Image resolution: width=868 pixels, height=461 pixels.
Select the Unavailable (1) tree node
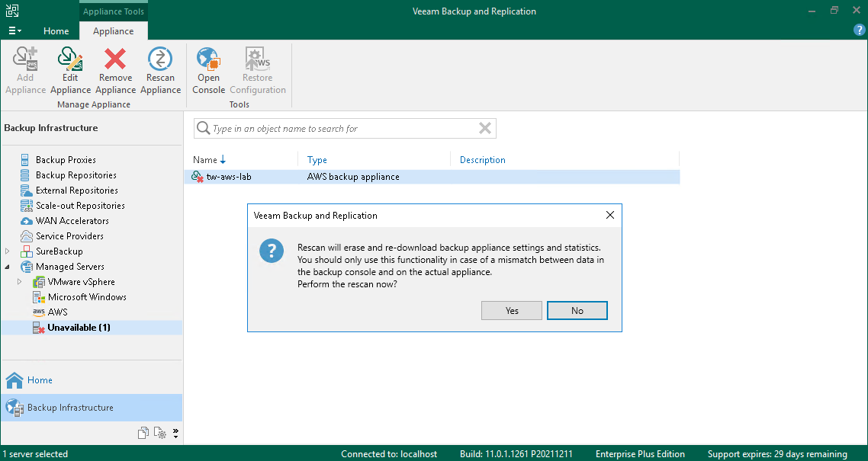pos(79,327)
